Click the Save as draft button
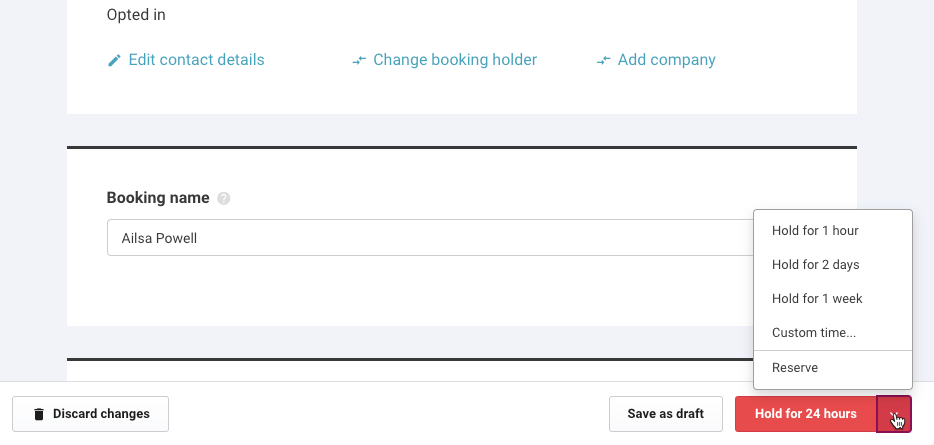The image size is (934, 445). 665,414
